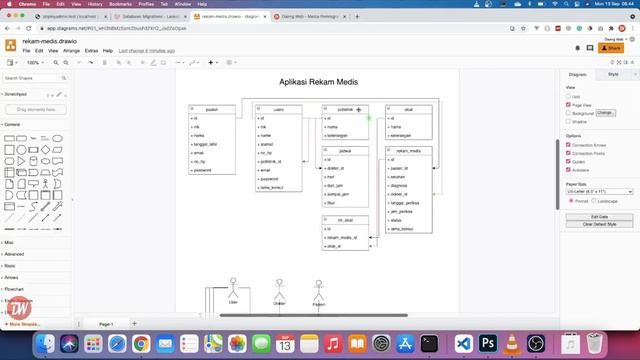Select the diamond shape in General palette
This screenshot has width=640, height=360.
pos(45,149)
